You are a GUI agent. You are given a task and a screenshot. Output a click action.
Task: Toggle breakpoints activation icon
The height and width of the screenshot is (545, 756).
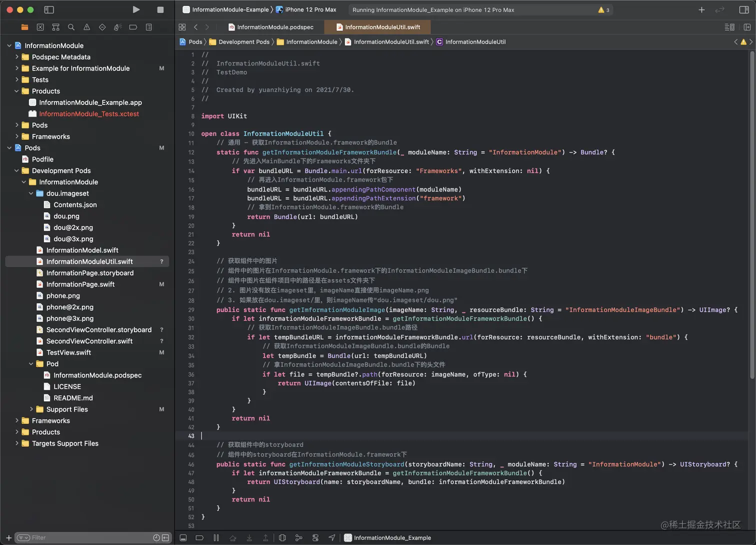coord(199,538)
